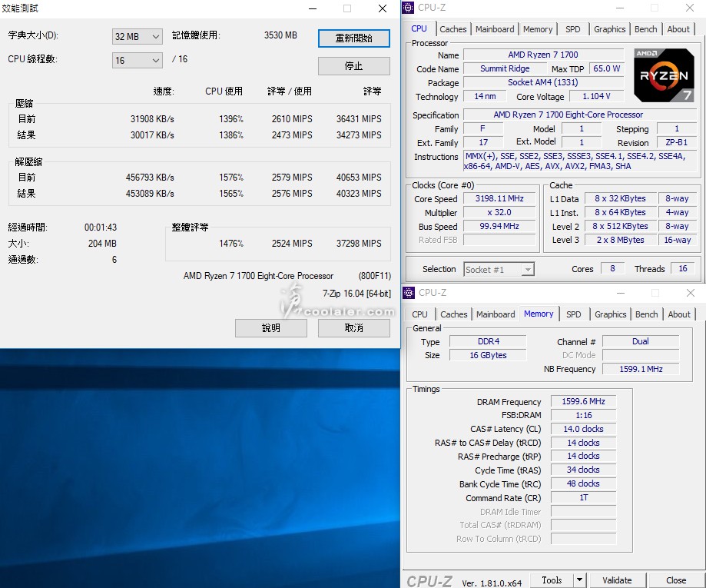
Task: Click the 說明 (Help) button in 7-Zip benchmark
Action: tap(271, 328)
